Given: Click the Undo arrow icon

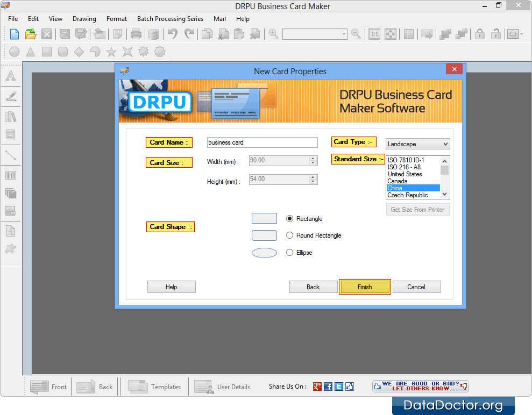Looking at the screenshot, I should click(173, 34).
